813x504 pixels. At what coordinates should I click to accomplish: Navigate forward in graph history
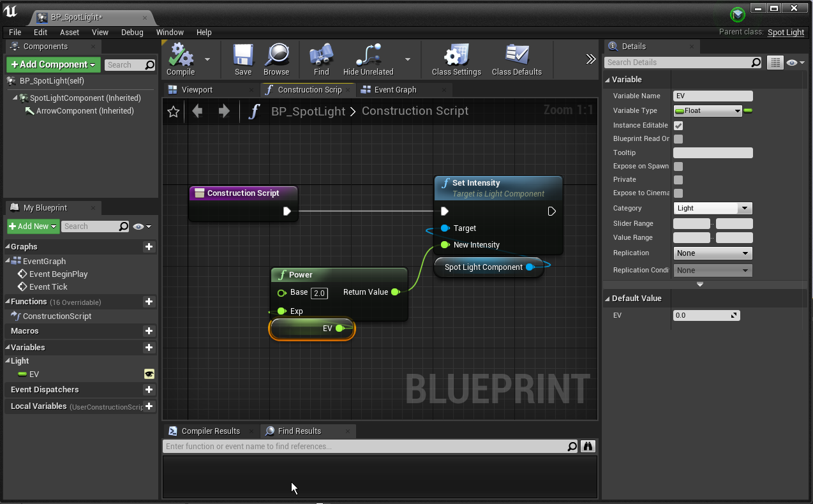click(223, 112)
